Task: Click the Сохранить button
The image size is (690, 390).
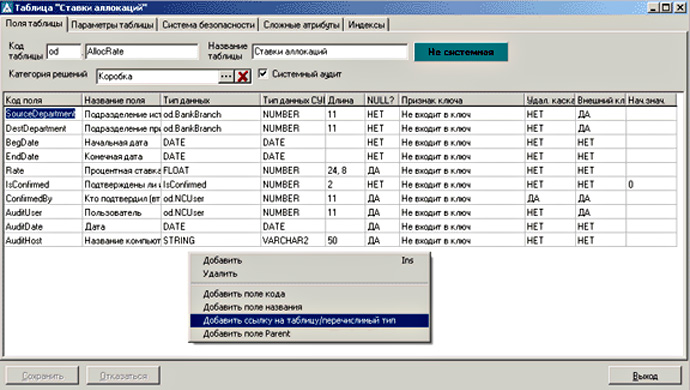Action: point(42,376)
